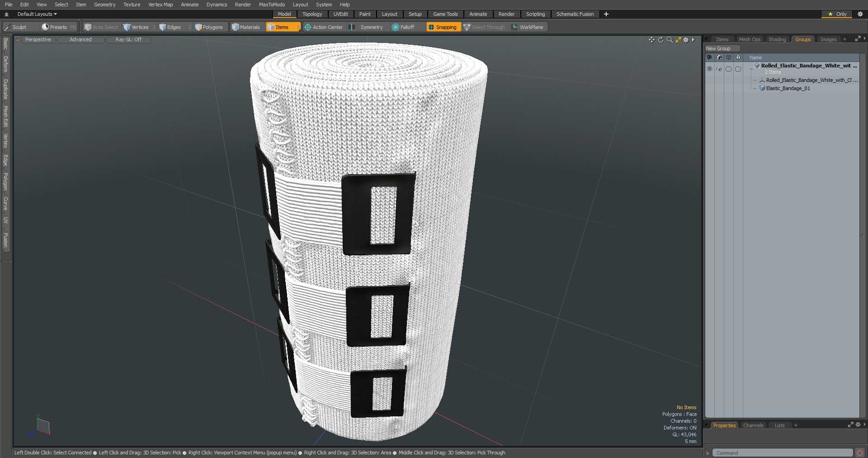
Task: Open the Presets browser
Action: pyautogui.click(x=59, y=27)
